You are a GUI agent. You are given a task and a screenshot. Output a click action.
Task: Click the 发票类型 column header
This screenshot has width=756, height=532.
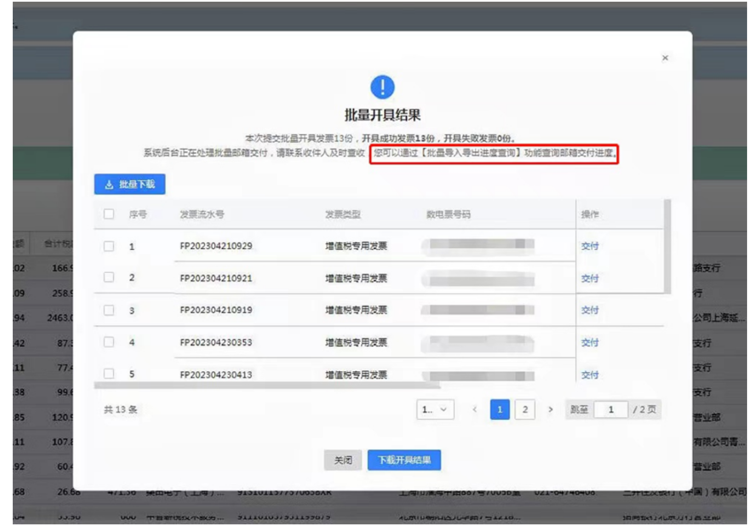pos(343,214)
